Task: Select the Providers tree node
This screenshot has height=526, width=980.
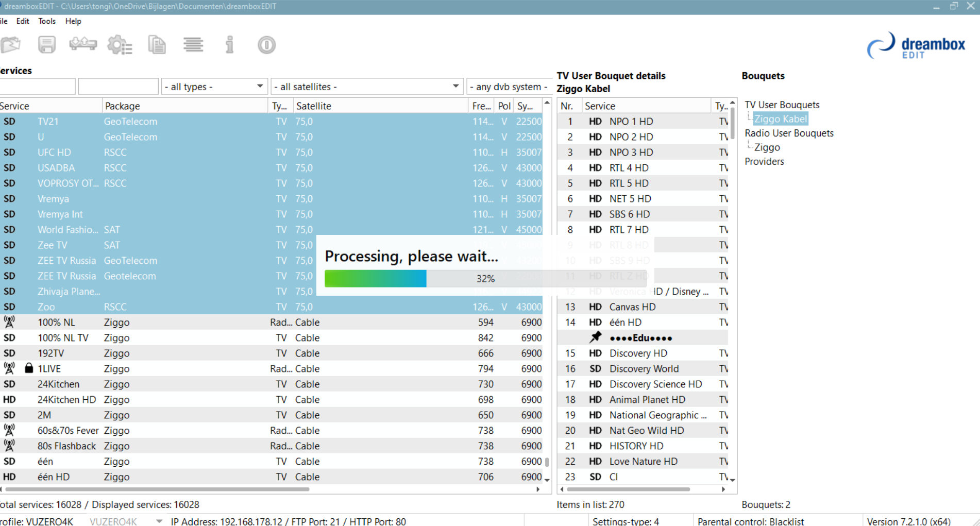Action: coord(764,161)
